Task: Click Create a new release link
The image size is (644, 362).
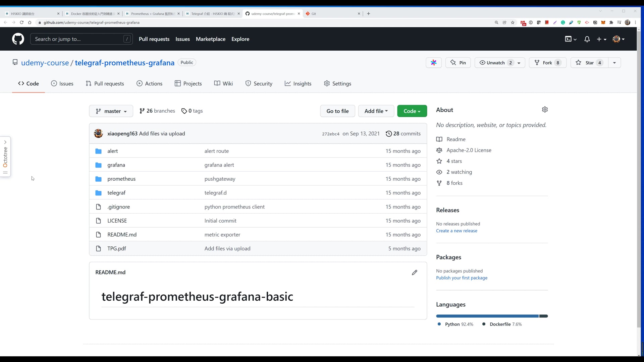Action: (457, 231)
